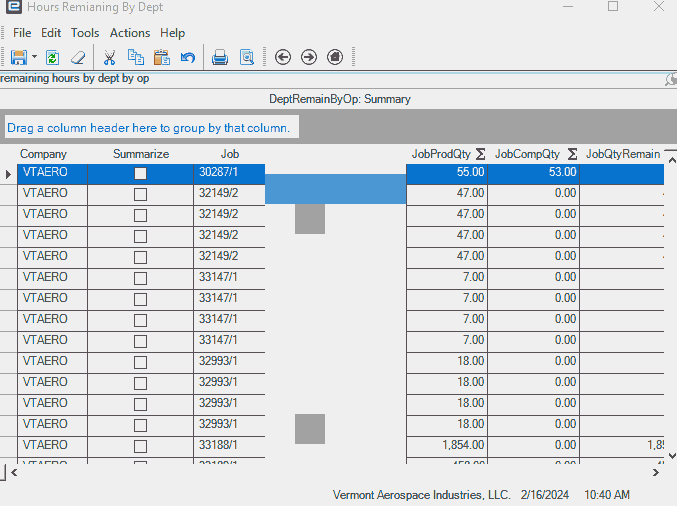Sort by the Job column header
677x506 pixels.
230,154
